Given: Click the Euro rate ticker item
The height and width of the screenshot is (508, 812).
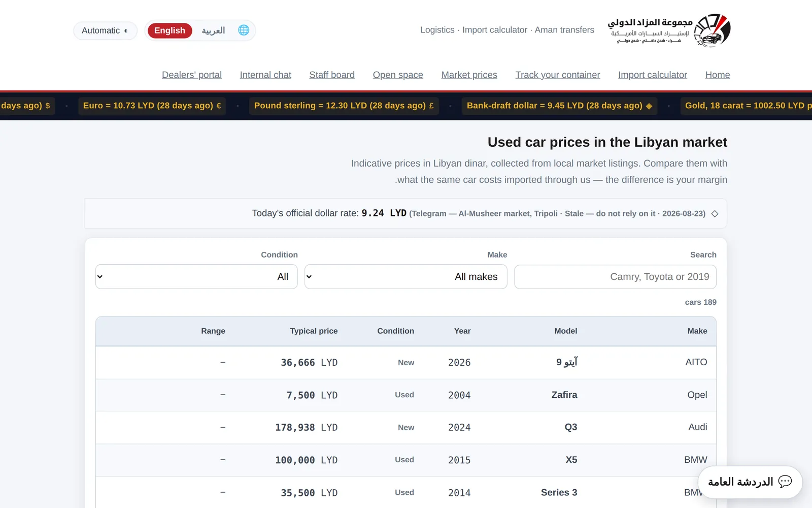Looking at the screenshot, I should coord(152,106).
